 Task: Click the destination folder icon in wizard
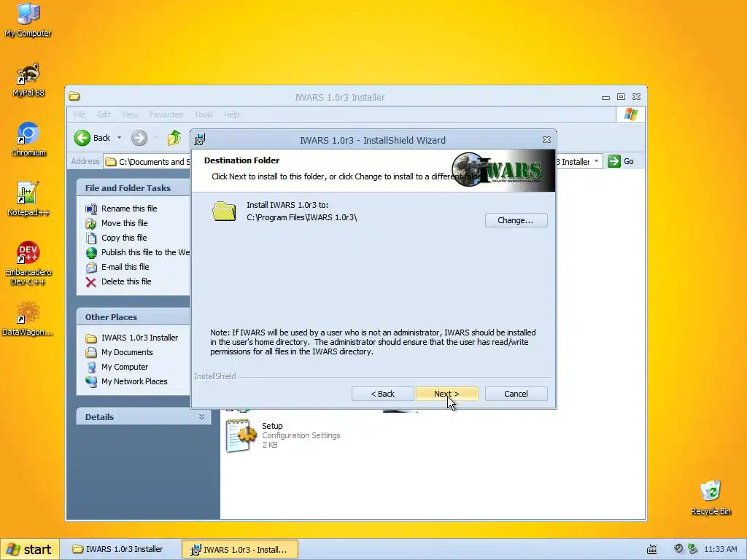[224, 211]
